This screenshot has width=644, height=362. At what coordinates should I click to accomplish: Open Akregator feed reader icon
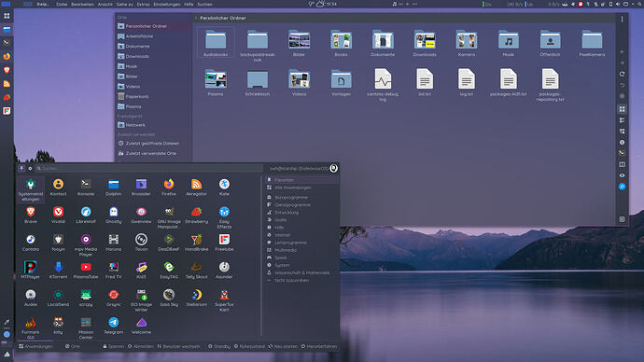(x=196, y=188)
